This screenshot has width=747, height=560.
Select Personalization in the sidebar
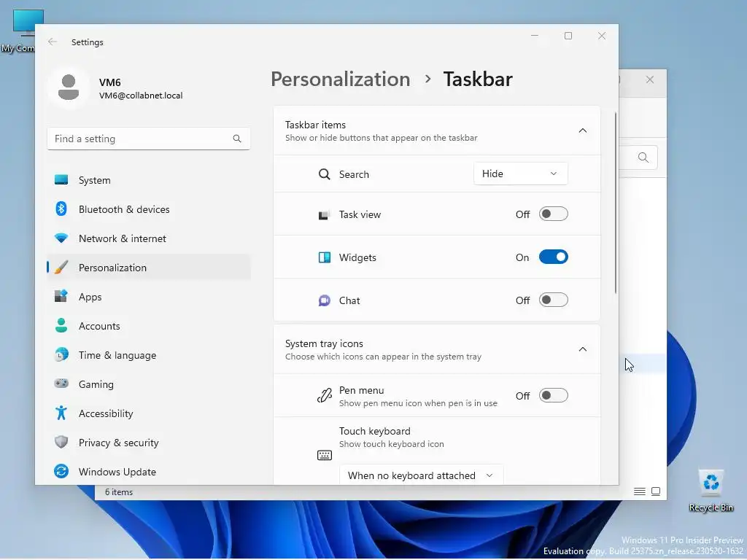(x=149, y=268)
